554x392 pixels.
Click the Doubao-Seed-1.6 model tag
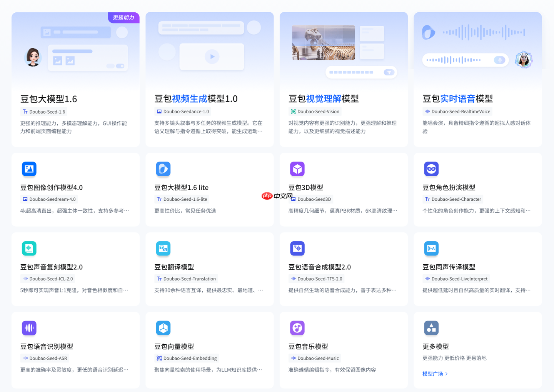(43, 111)
